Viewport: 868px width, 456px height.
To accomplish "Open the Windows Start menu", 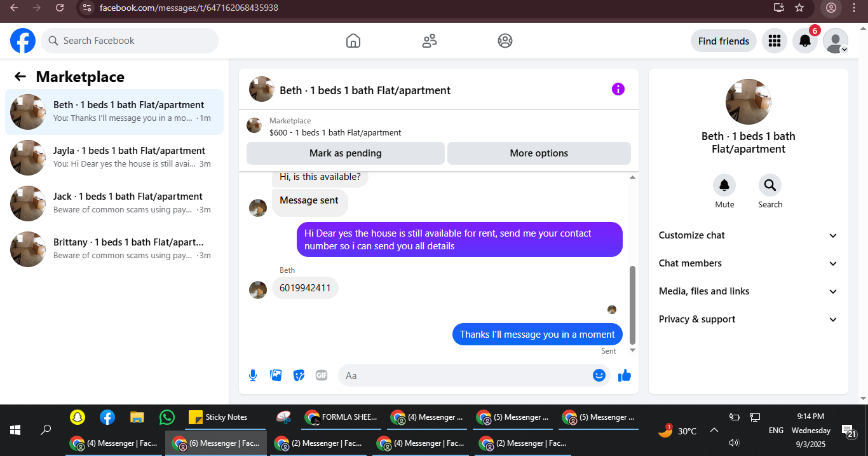I will pos(15,430).
